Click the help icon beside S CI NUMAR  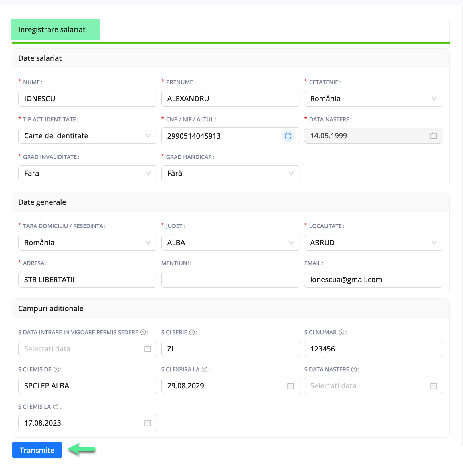(341, 332)
